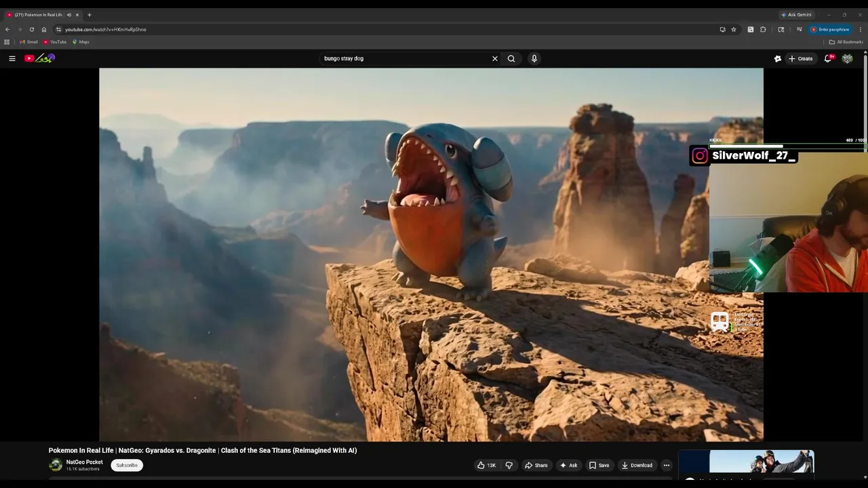Open the YouTube bookmark
The image size is (868, 488).
tap(55, 42)
